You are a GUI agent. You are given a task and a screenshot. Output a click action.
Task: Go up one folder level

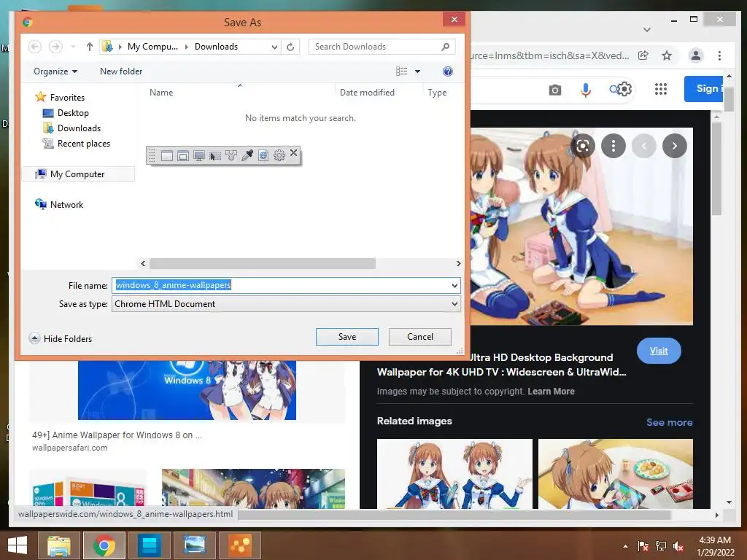coord(89,47)
